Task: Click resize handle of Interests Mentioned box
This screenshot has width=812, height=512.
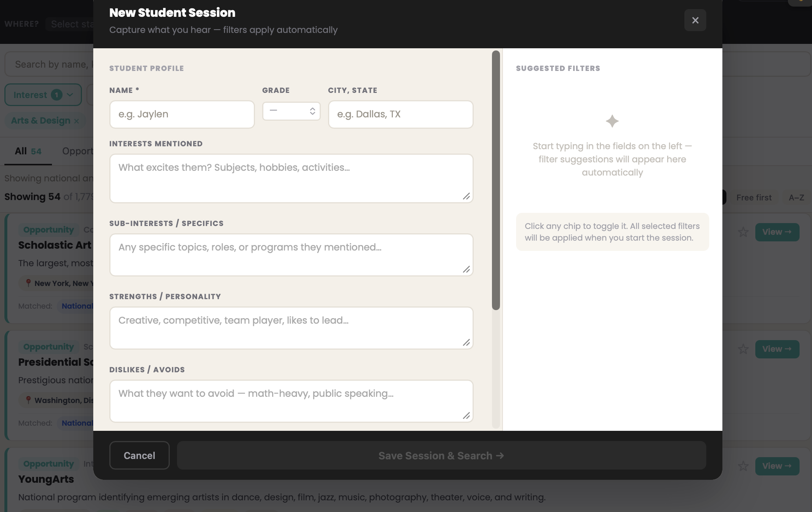Action: (466, 196)
